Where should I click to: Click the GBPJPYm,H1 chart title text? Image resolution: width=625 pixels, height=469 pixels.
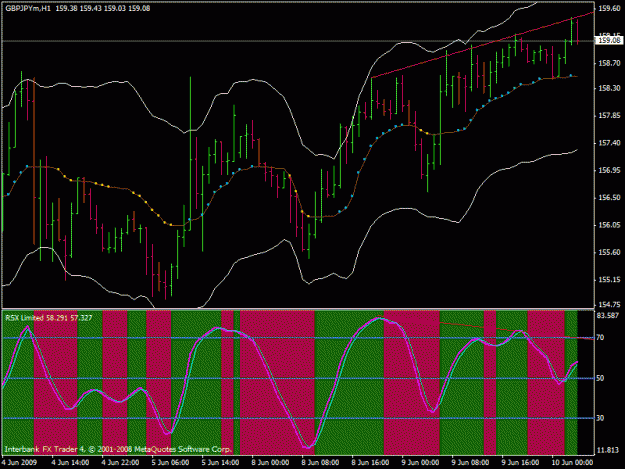coord(28,8)
